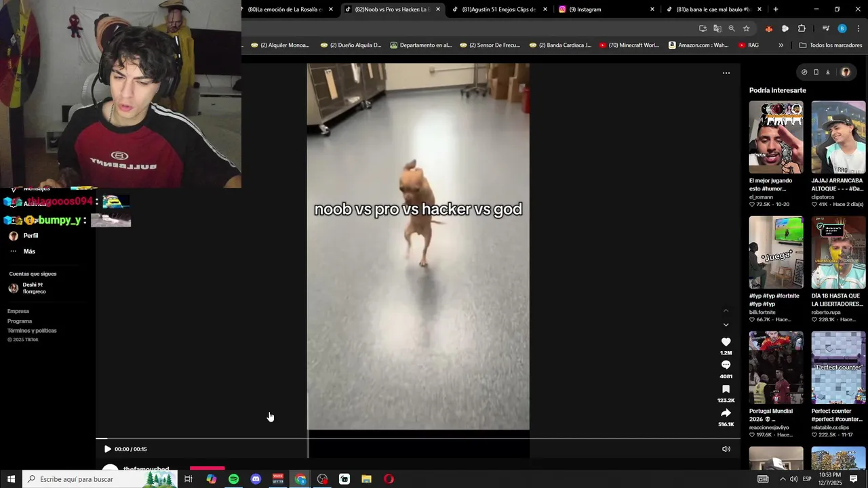868x488 pixels.
Task: Share the video with arrow icon
Action: (x=726, y=413)
